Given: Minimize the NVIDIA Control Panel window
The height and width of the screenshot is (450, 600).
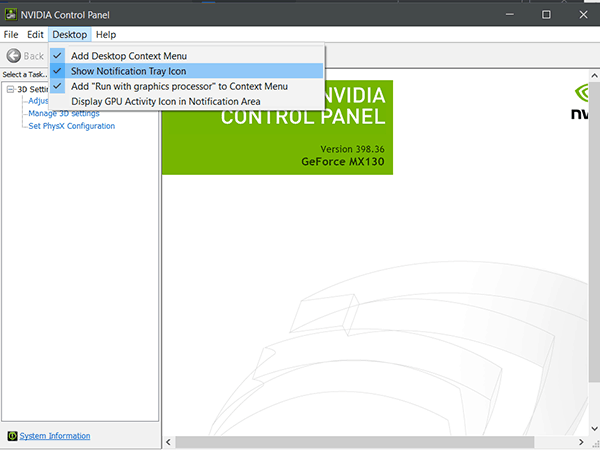Looking at the screenshot, I should coord(510,15).
